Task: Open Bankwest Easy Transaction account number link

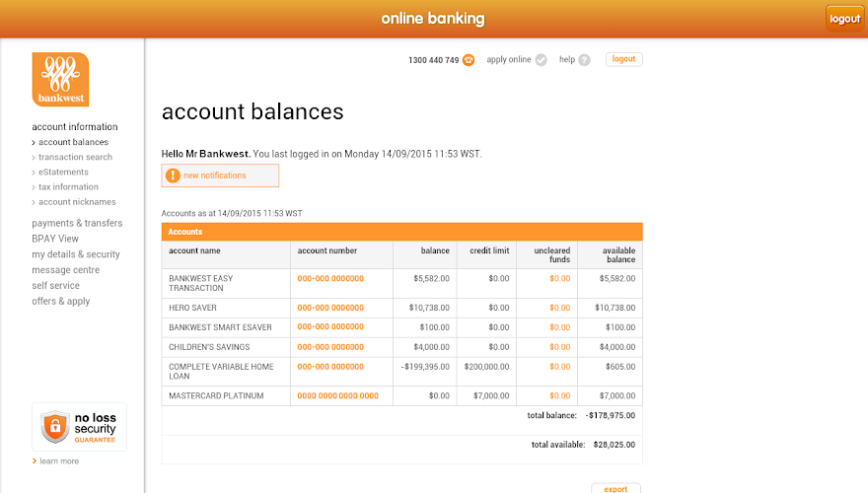Action: coord(330,278)
